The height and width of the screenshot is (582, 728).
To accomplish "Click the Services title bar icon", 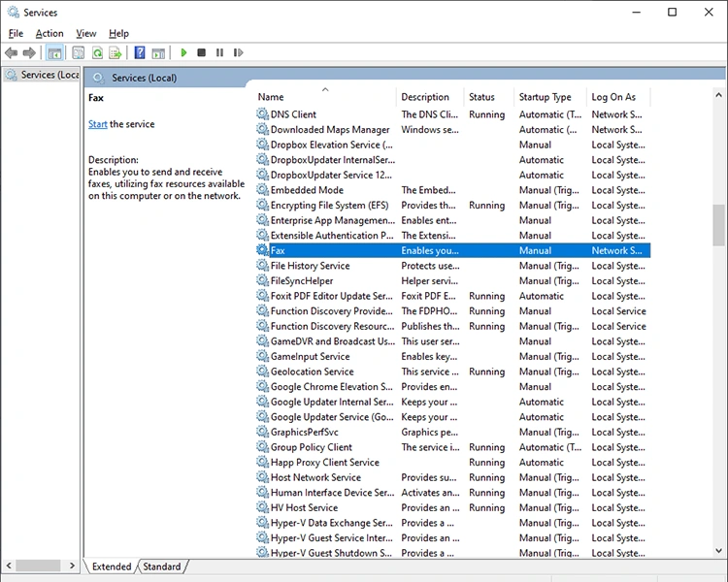I will tap(13, 12).
